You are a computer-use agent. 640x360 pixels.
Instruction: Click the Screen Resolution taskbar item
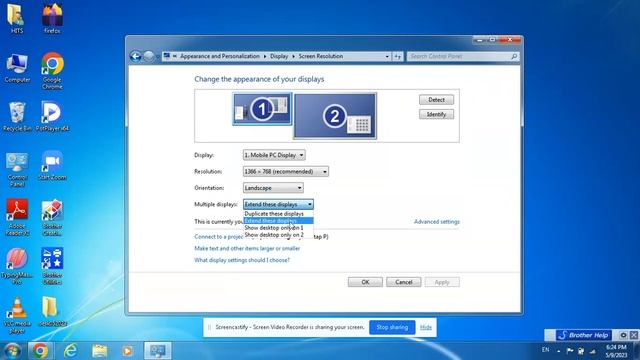click(158, 351)
